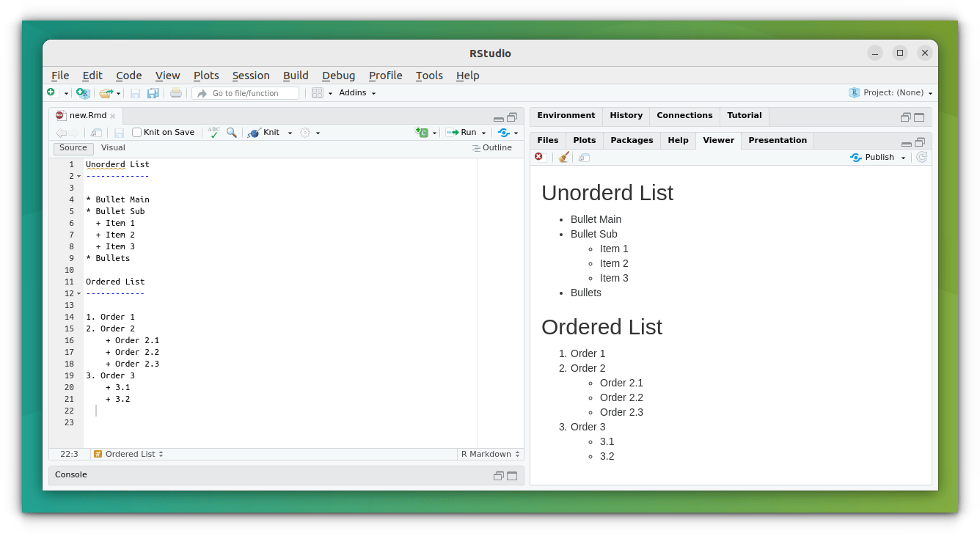Image resolution: width=980 pixels, height=536 pixels.
Task: Collapse the fold arrow on line 2
Action: [78, 177]
